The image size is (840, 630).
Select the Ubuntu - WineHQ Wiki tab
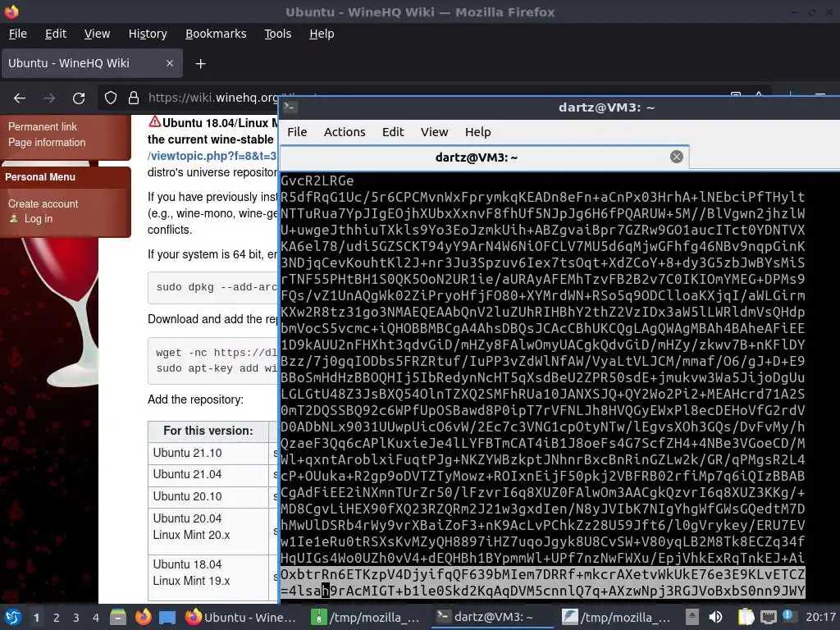pyautogui.click(x=92, y=63)
